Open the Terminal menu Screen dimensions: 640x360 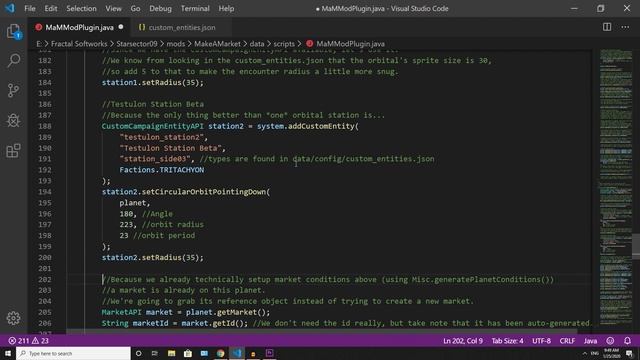pos(195,8)
